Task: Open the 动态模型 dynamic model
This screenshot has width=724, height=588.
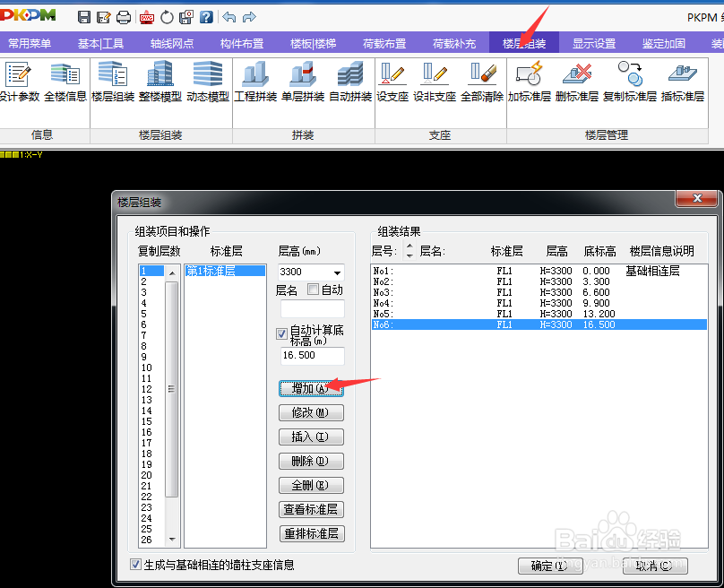Action: pyautogui.click(x=208, y=82)
